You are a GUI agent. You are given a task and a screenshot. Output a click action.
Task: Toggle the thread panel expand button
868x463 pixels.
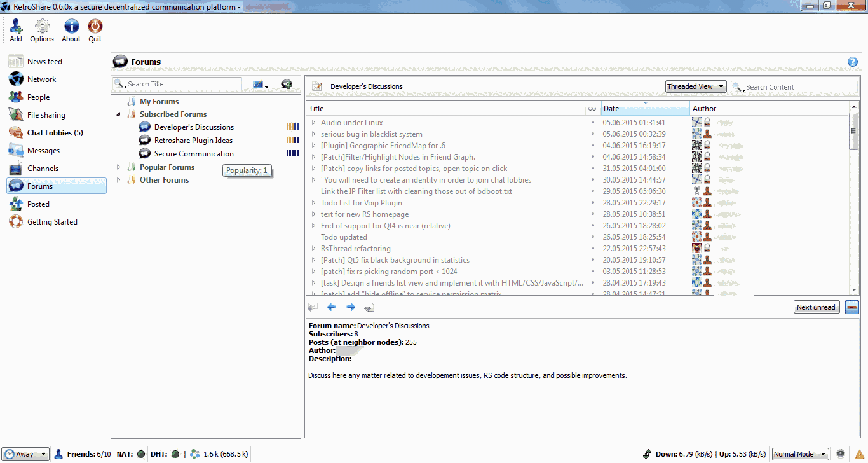pos(851,307)
